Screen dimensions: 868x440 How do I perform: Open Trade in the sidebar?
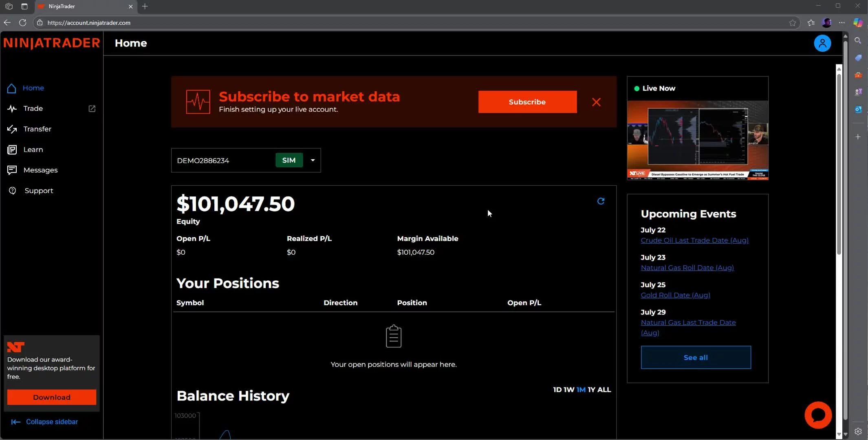(33, 108)
